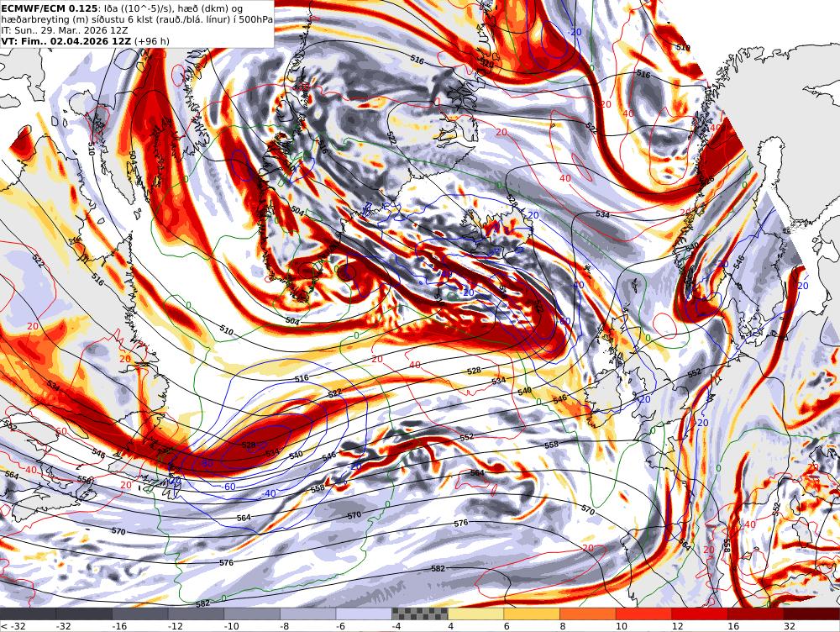Select the legend swatch between -10 and -8
Image resolution: width=840 pixels, height=632 pixels.
pyautogui.click(x=252, y=614)
